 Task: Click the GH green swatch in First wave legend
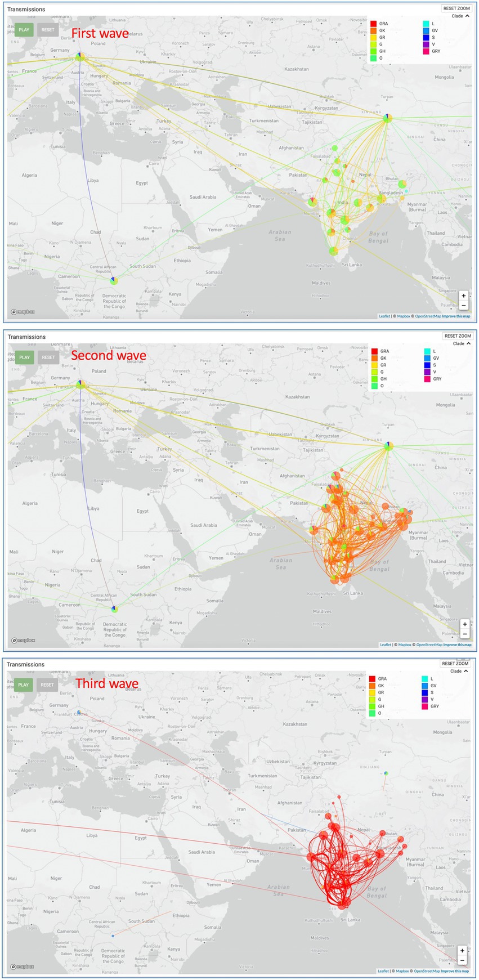pyautogui.click(x=373, y=51)
